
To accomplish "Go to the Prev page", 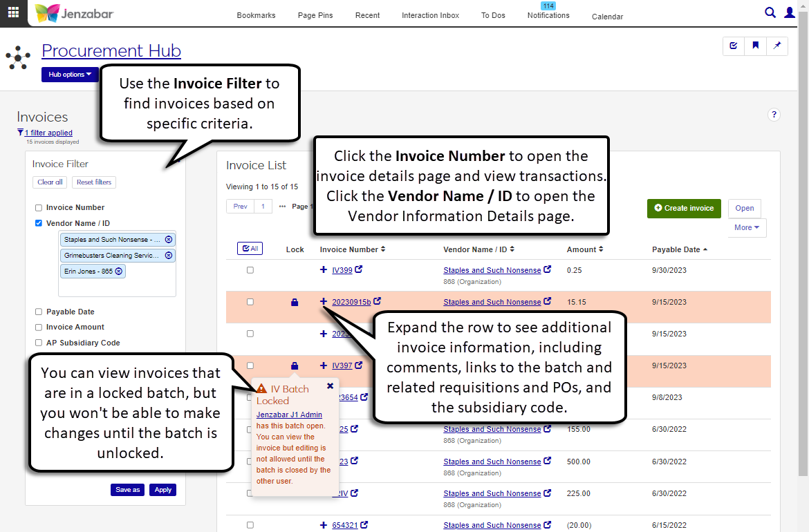I will pos(241,206).
